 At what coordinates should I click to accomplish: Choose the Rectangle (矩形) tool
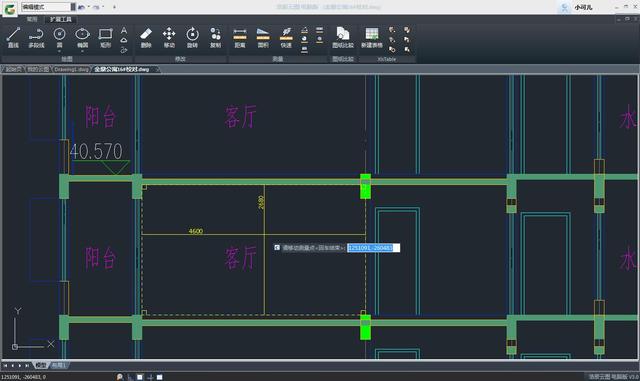click(x=105, y=38)
